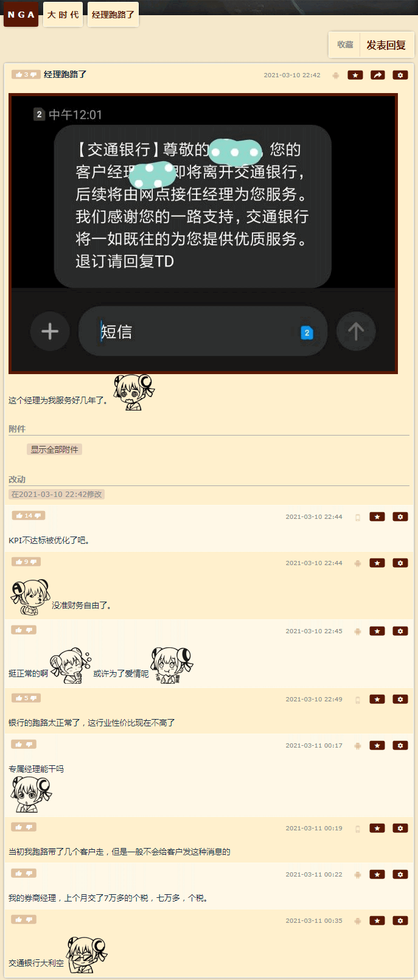Open gear menu on 当初我跑路 reply
Viewport: 418px width, 980px height.
click(x=400, y=828)
